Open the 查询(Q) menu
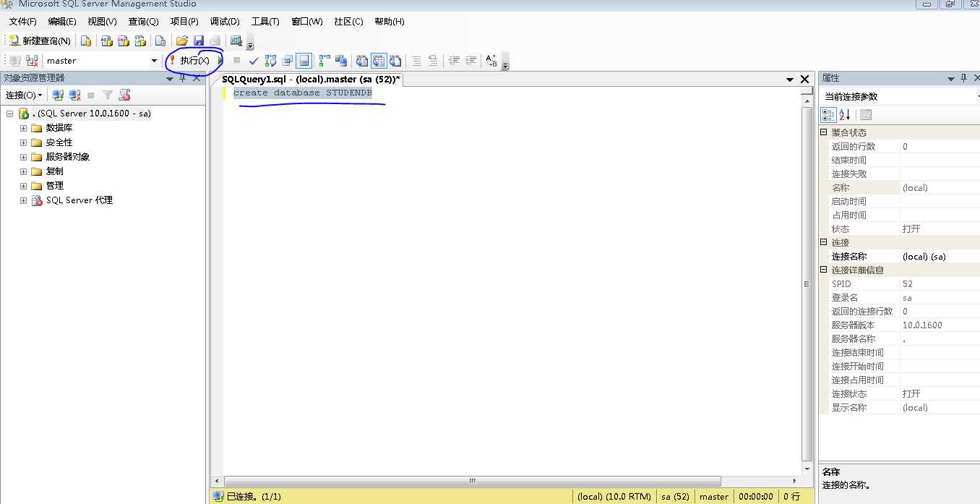This screenshot has width=980, height=504. pyautogui.click(x=143, y=22)
